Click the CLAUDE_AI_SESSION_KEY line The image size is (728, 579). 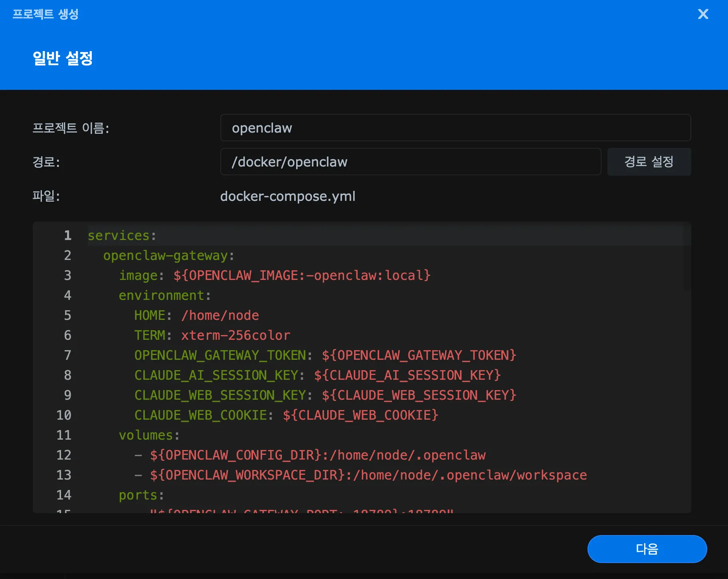coord(317,375)
